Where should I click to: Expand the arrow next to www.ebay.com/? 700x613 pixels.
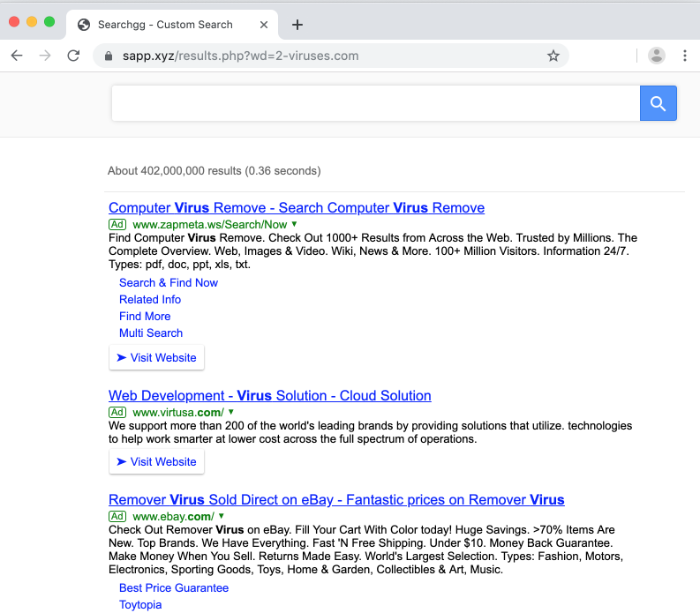(x=221, y=516)
